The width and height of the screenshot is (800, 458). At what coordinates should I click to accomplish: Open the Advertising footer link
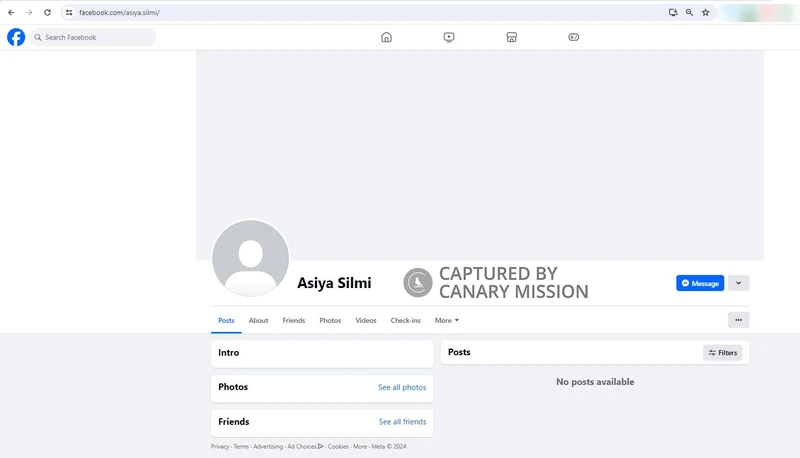268,446
